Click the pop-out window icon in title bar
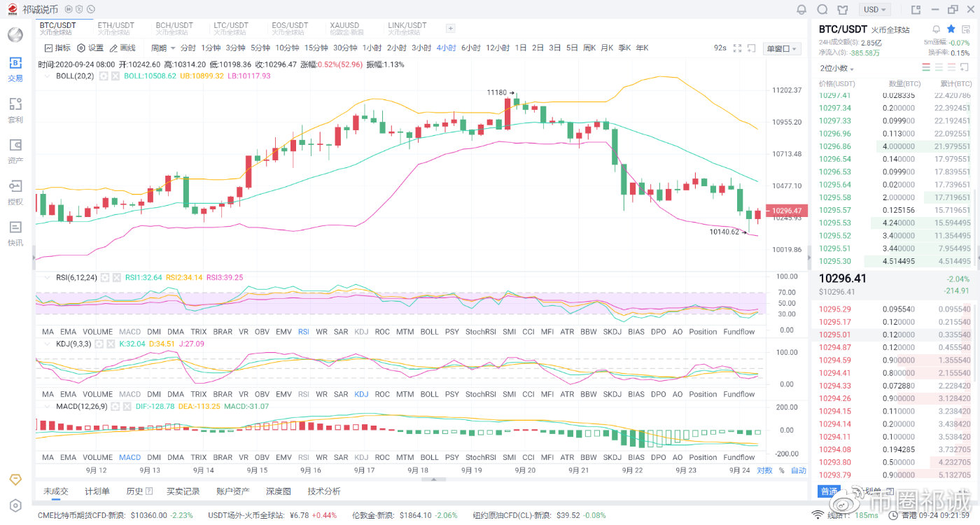The height and width of the screenshot is (525, 980). (916, 10)
